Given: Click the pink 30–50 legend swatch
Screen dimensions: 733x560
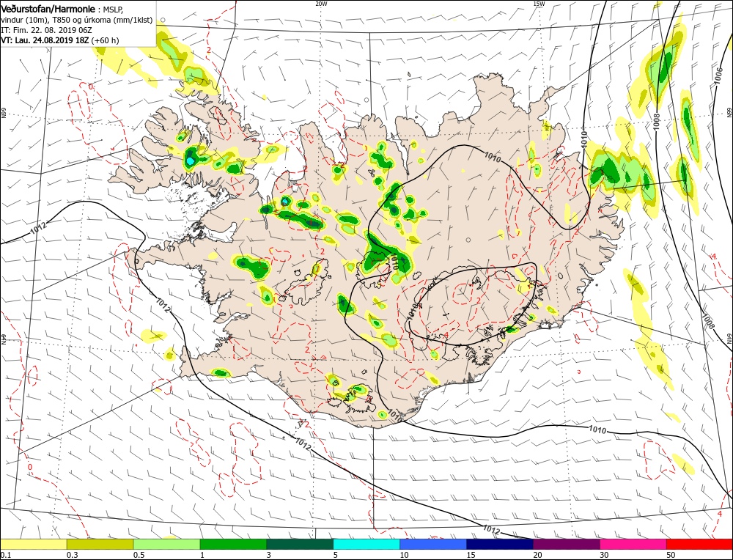Looking at the screenshot, I should [x=633, y=544].
